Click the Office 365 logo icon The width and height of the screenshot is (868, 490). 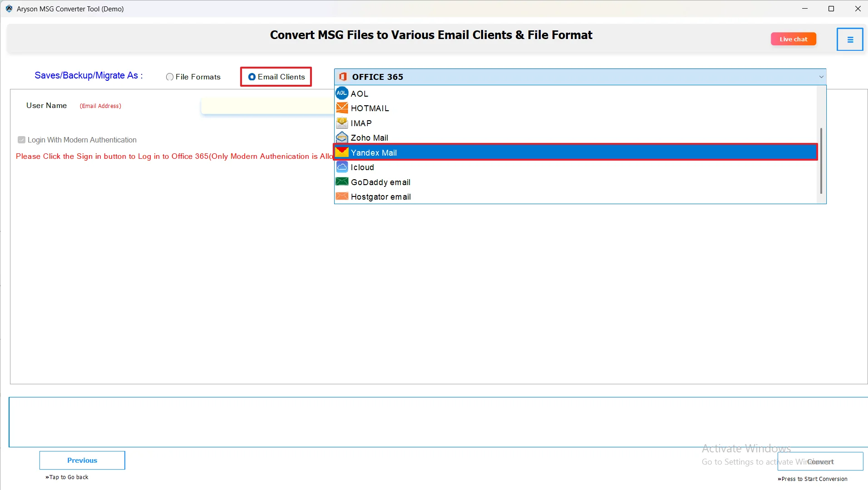tap(343, 77)
